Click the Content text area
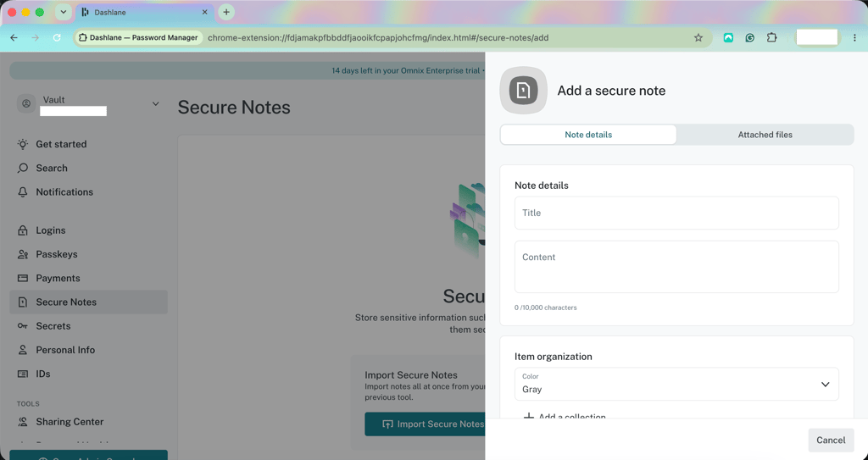868x460 pixels. [676, 267]
